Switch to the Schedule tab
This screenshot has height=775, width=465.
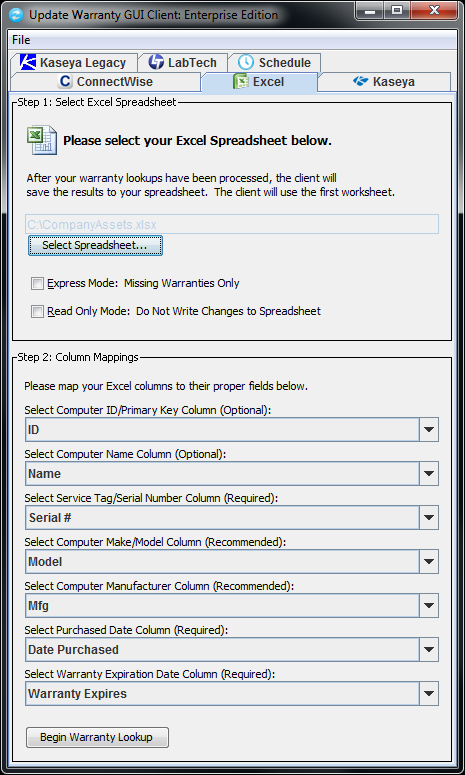click(274, 62)
